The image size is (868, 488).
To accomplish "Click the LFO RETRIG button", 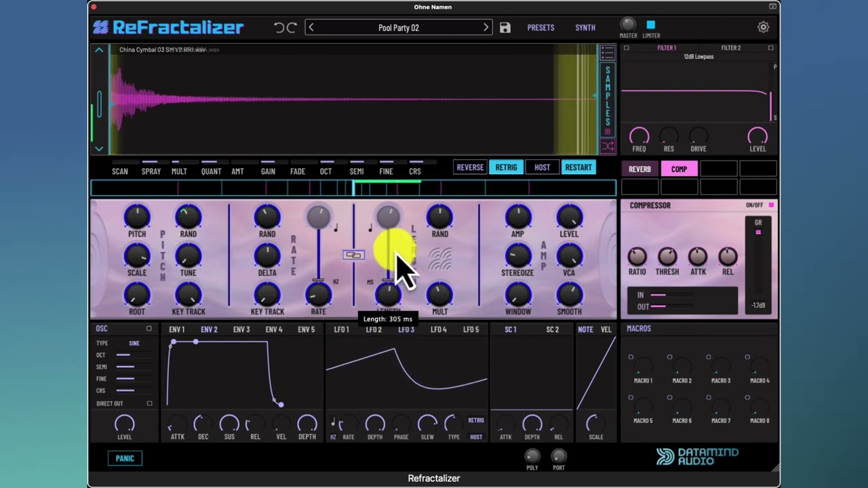I will (x=476, y=420).
